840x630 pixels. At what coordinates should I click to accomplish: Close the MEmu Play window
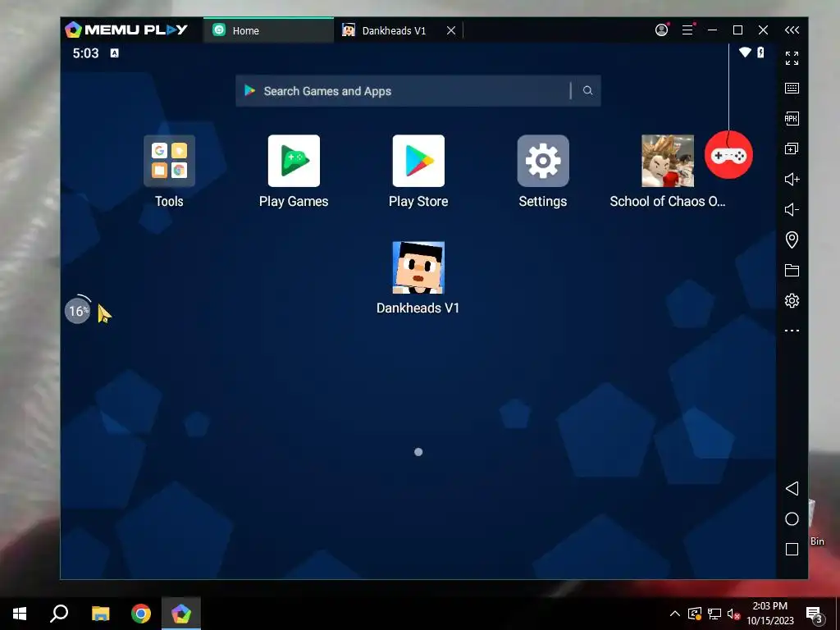click(x=764, y=30)
